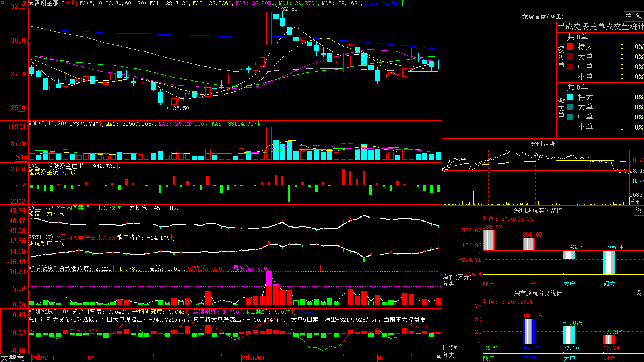Click the 已成交委托单成交量统计 header
Screen dimensions: 644x362
[601, 27]
